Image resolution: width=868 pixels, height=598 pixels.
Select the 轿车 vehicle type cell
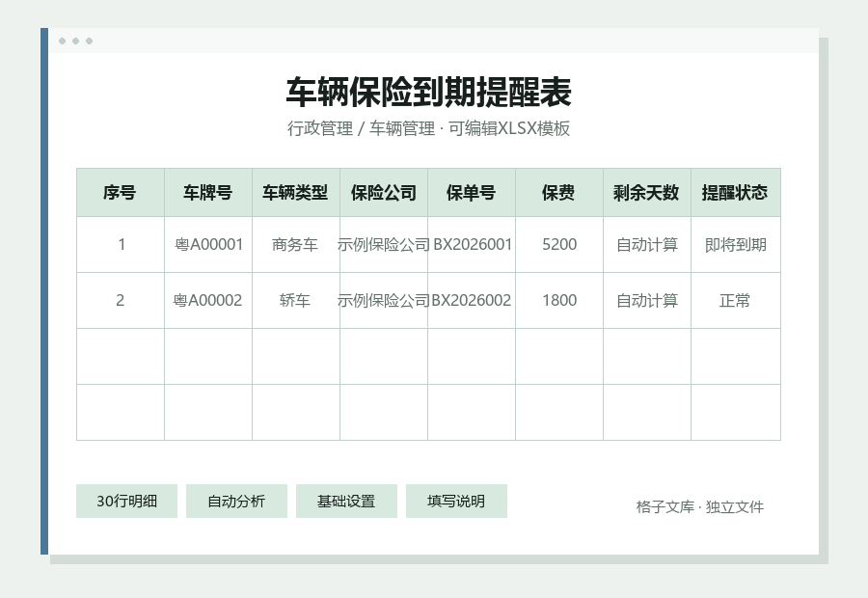[295, 300]
